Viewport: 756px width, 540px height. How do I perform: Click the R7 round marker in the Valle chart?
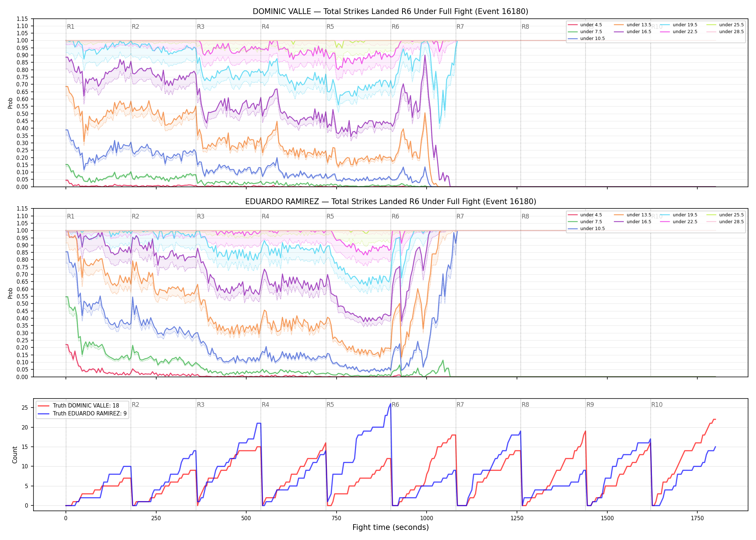(460, 27)
